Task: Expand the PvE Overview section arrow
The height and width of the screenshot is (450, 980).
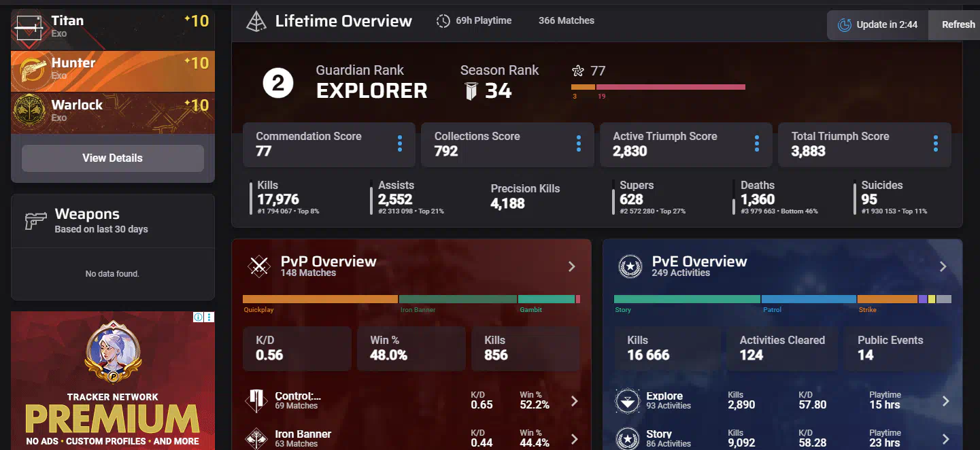Action: (x=943, y=266)
